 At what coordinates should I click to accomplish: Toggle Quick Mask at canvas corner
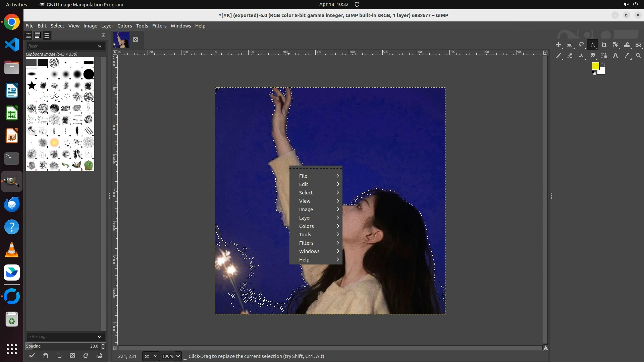pos(115,348)
